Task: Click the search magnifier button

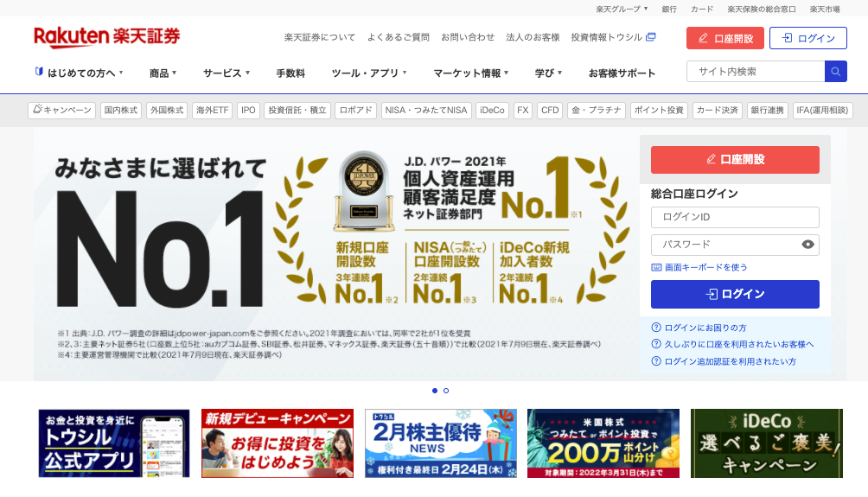Action: [835, 72]
